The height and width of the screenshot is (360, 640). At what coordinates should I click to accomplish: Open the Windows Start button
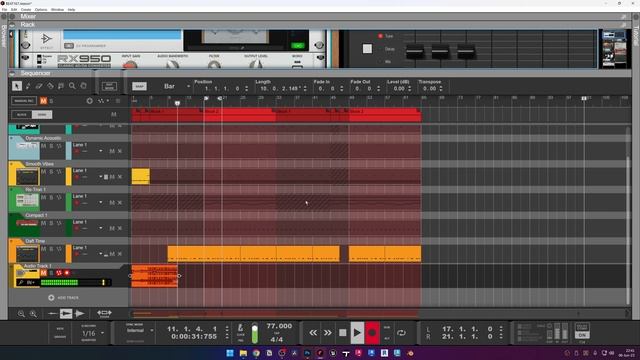point(230,353)
